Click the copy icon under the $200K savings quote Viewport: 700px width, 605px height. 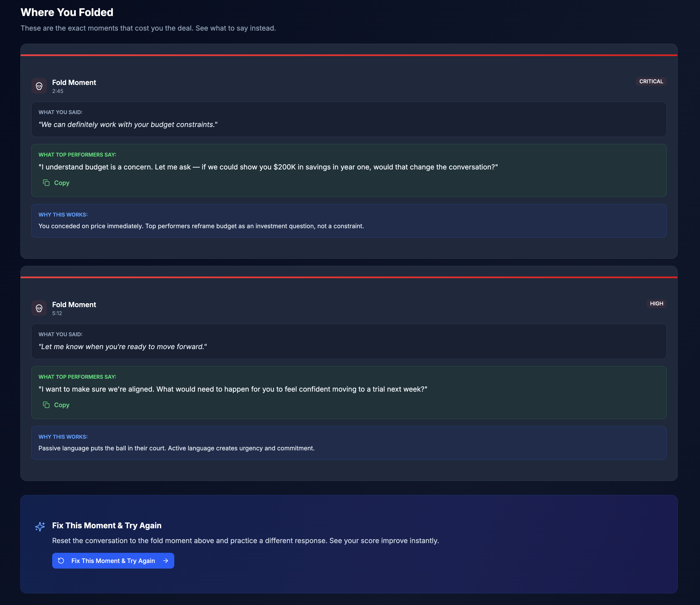pyautogui.click(x=46, y=183)
